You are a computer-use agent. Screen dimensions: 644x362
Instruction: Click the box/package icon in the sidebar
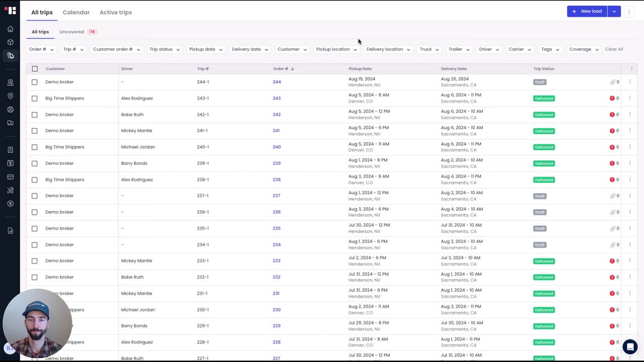pyautogui.click(x=10, y=42)
